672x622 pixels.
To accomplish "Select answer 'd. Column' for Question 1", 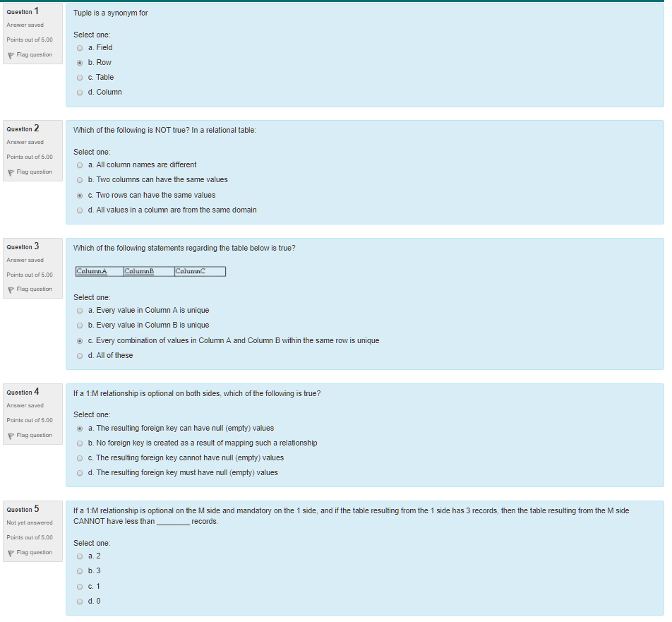I will pyautogui.click(x=79, y=92).
